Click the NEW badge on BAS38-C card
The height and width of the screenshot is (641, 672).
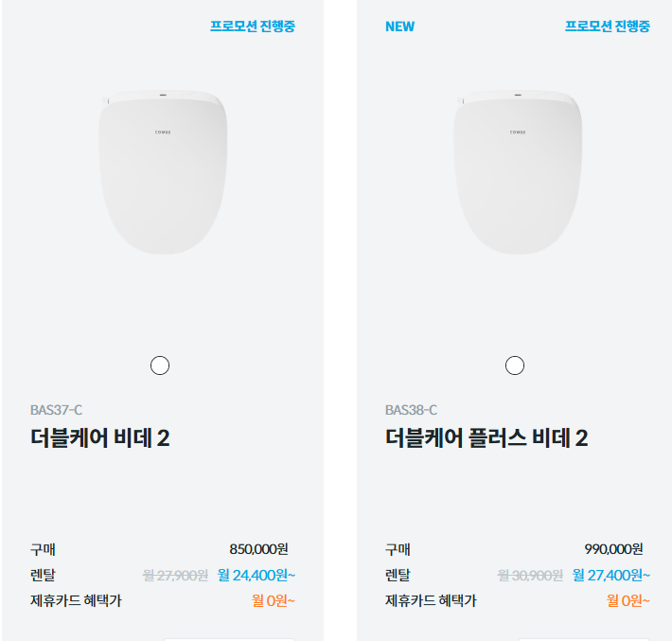pos(399,27)
